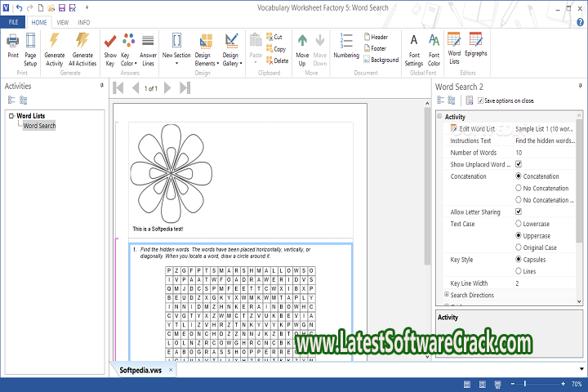Expand the Search Directions section

tap(447, 295)
